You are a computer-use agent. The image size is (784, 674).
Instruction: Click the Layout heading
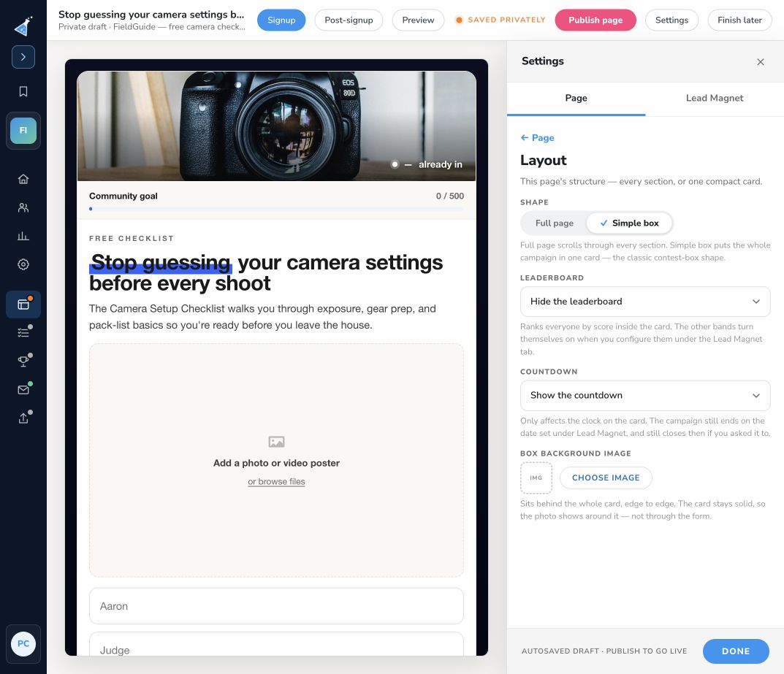click(x=543, y=161)
